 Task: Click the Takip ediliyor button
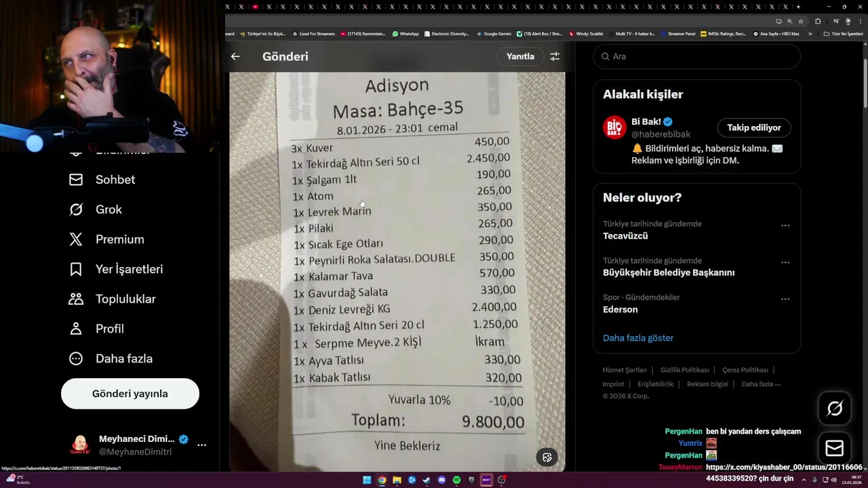(754, 127)
